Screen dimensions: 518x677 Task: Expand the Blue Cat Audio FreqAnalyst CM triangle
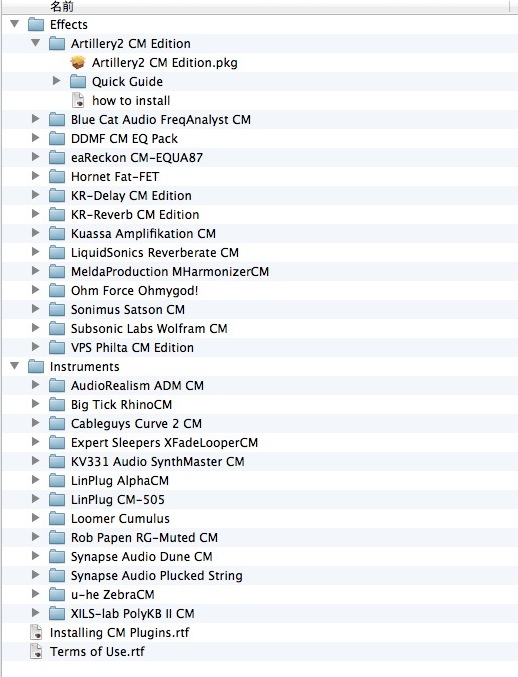pyautogui.click(x=35, y=119)
